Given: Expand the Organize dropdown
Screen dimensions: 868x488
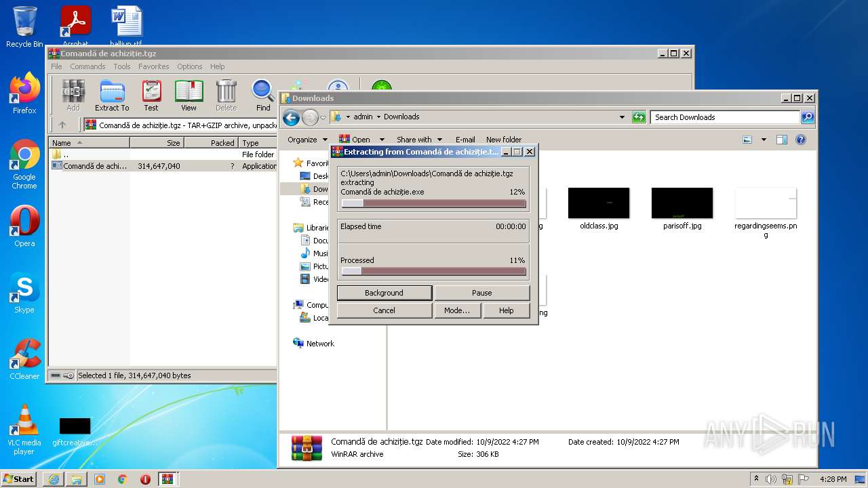Looking at the screenshot, I should coord(307,140).
